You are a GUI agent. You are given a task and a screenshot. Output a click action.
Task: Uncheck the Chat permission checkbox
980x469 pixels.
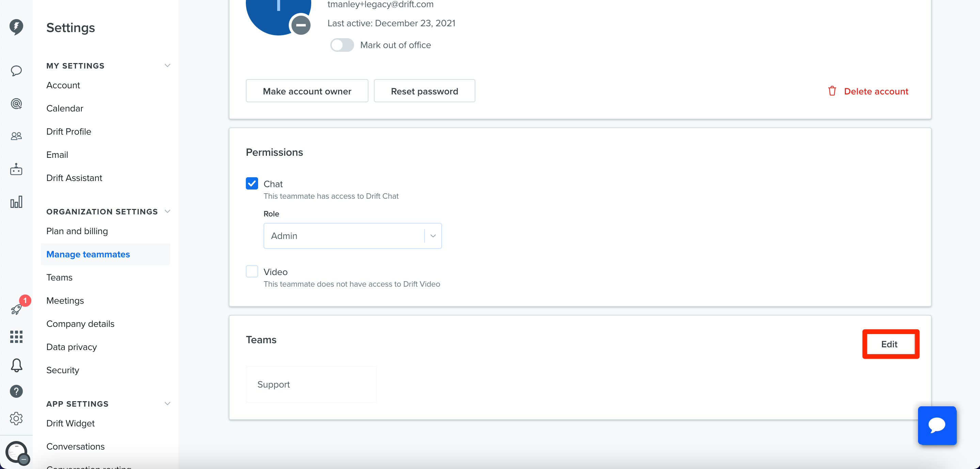pyautogui.click(x=252, y=183)
